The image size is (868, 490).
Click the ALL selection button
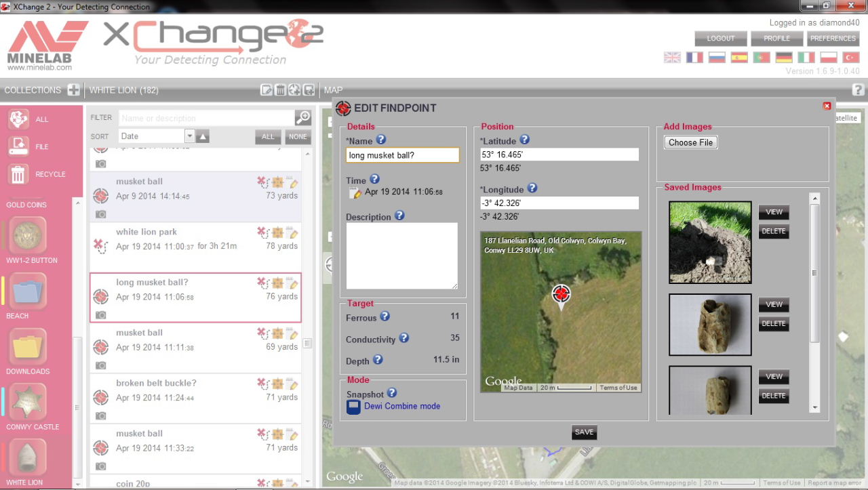(269, 136)
